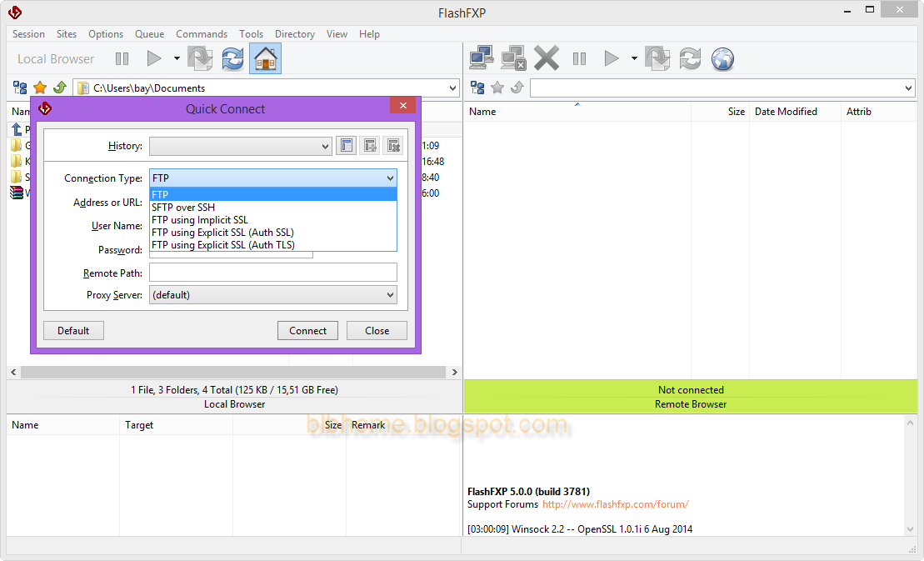Screen dimensions: 924x561
Task: Click the save history entry icon button
Action: pyautogui.click(x=370, y=146)
